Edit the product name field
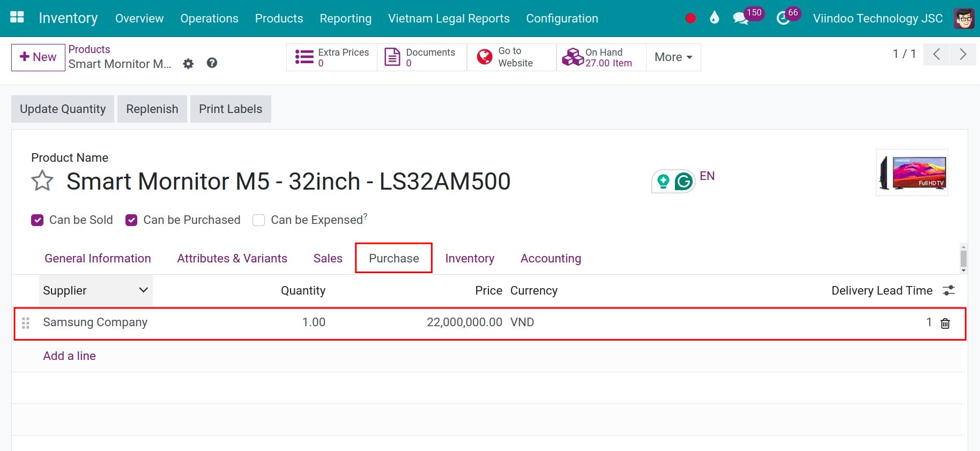 (288, 181)
